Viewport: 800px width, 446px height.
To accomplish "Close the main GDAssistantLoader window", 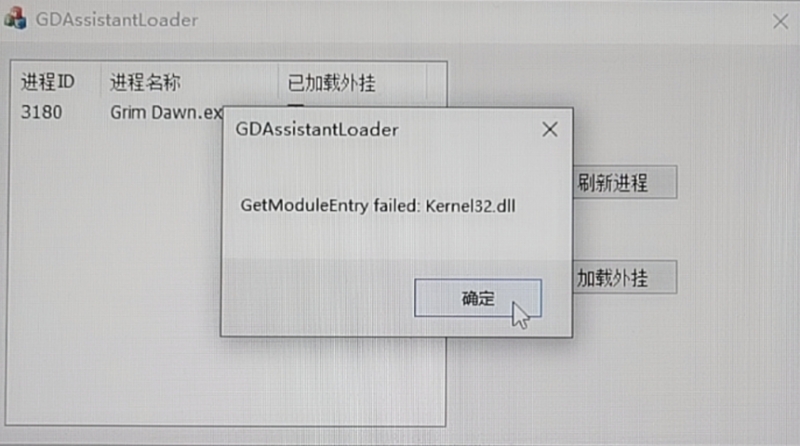I will (x=780, y=21).
